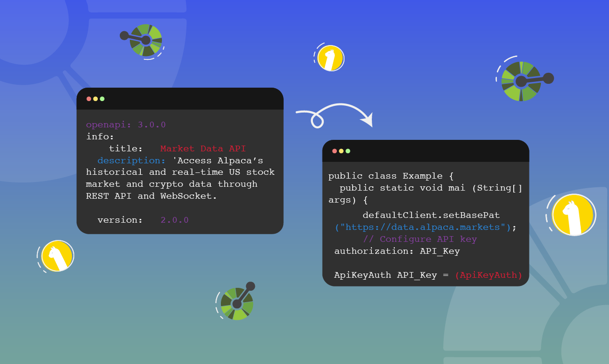Screen dimensions: 609x364
Task: Click the blue 'description:' key
Action: pos(131,160)
